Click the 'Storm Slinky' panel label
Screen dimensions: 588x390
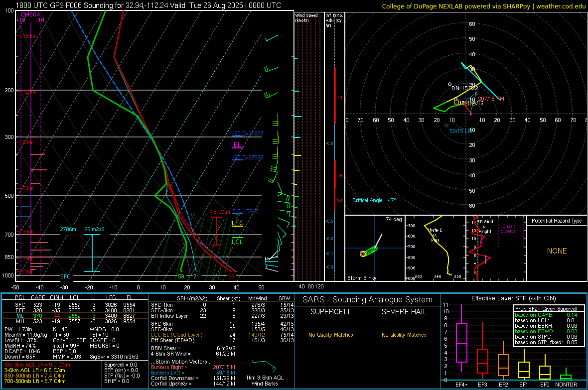362,278
